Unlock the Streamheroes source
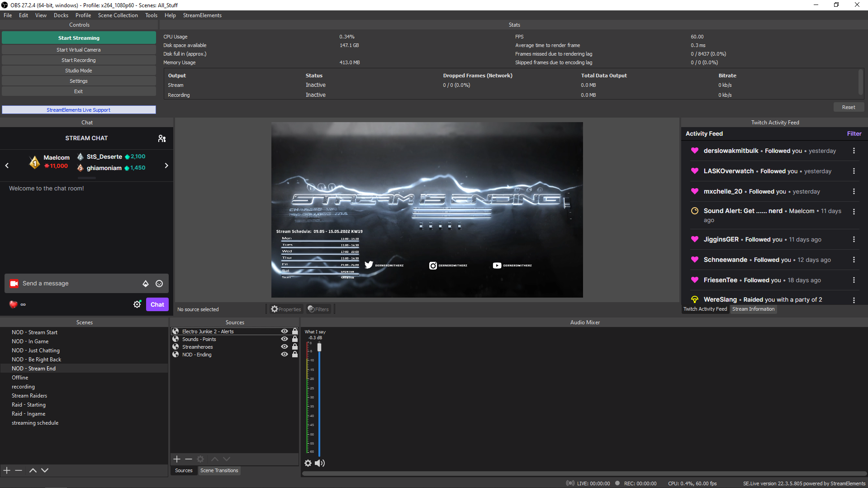Screen dimensions: 868x488 pyautogui.click(x=295, y=347)
